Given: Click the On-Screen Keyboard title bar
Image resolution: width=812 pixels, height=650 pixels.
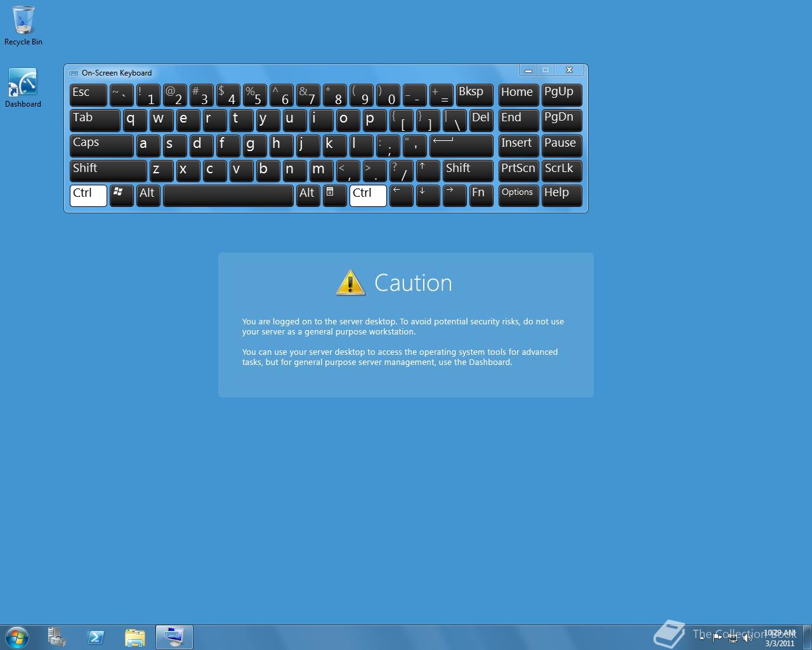Looking at the screenshot, I should 292,72.
